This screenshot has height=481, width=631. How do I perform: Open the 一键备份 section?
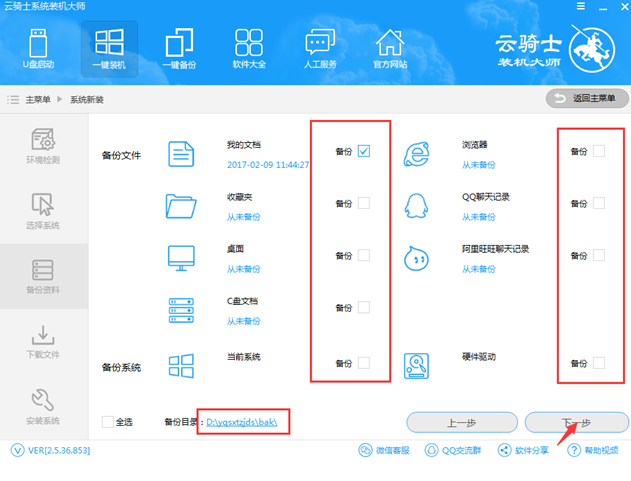179,49
